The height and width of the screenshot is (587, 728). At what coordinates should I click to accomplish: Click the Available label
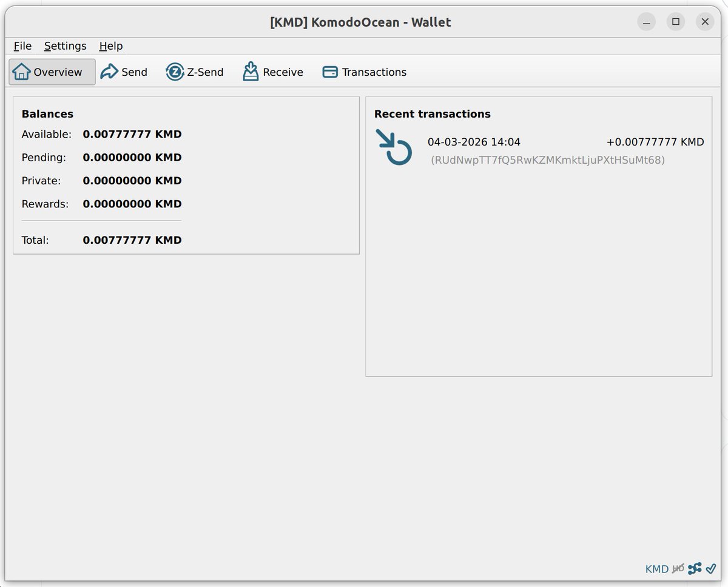point(47,134)
